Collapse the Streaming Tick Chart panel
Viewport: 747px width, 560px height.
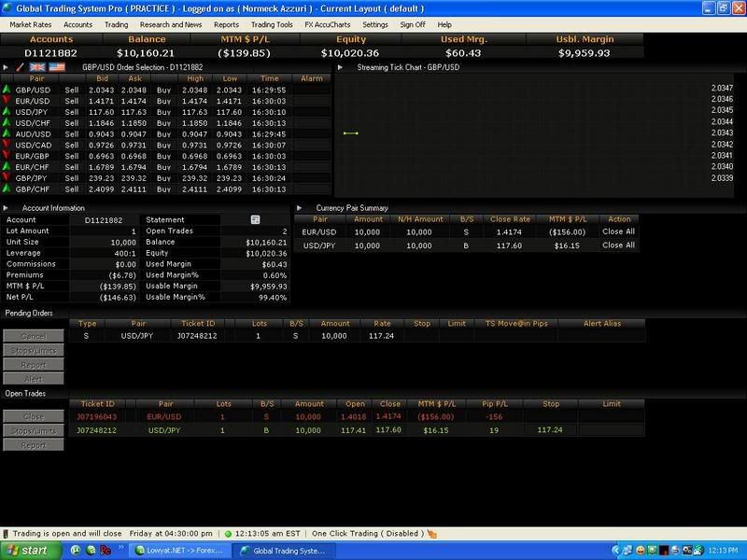pos(340,67)
